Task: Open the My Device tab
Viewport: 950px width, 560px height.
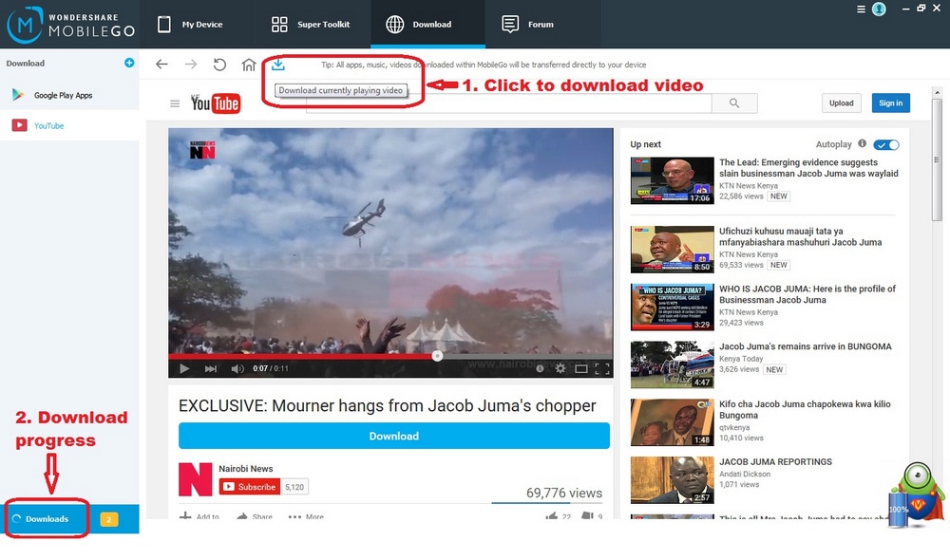Action: (x=190, y=25)
